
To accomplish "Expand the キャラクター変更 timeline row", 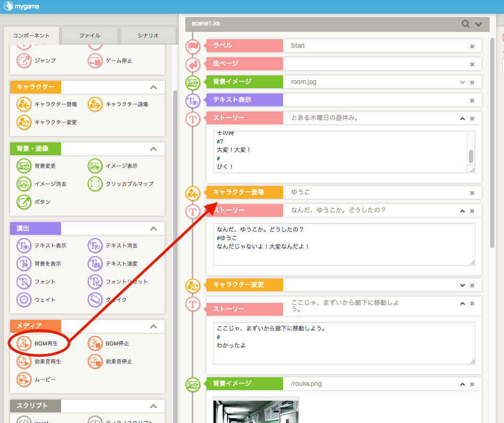I will [x=462, y=285].
